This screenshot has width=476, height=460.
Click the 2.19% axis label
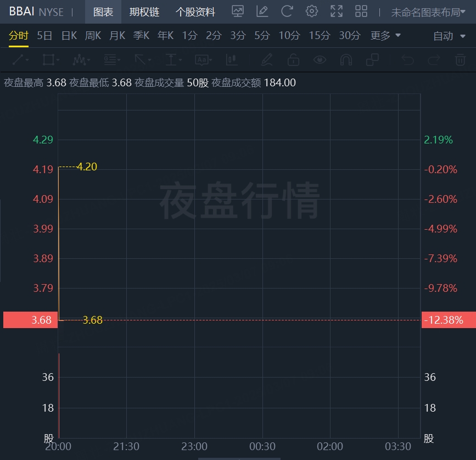point(438,140)
